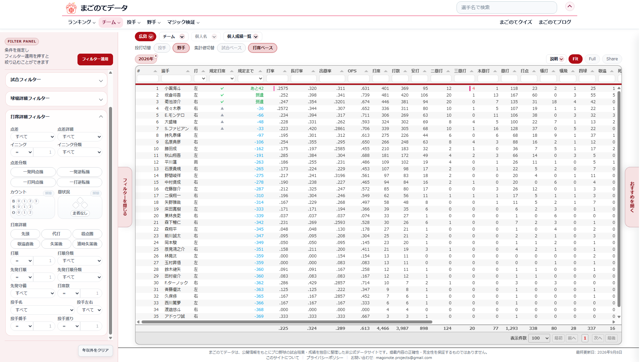644x362 pixels.
Task: Open the ランキング menu
Action: pos(82,22)
